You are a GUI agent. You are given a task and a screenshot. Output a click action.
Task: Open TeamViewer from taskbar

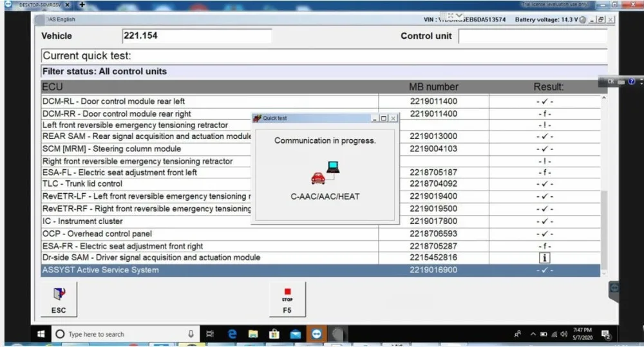point(316,334)
